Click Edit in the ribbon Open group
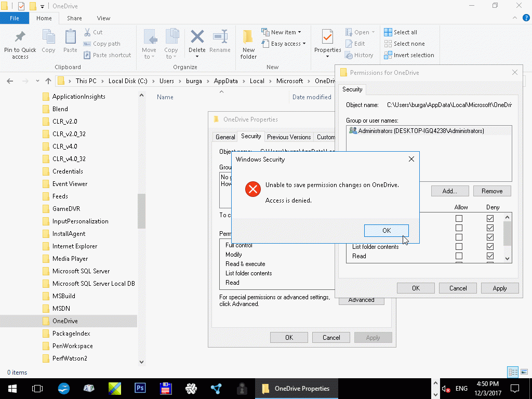Image resolution: width=532 pixels, height=399 pixels. (355, 44)
